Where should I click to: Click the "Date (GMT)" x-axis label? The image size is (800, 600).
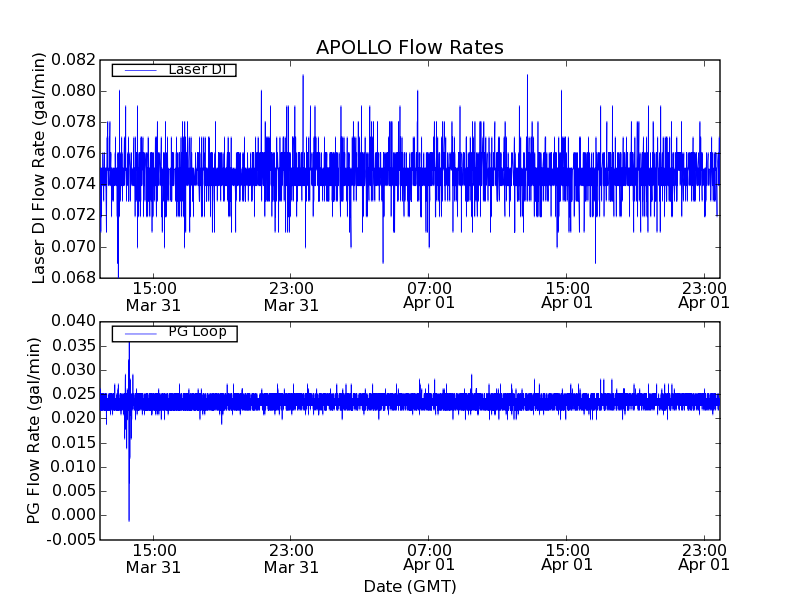410,586
